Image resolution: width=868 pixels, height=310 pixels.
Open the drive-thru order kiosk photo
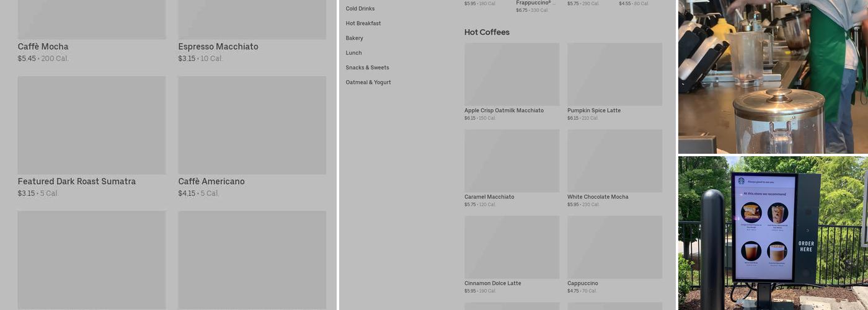tap(773, 233)
